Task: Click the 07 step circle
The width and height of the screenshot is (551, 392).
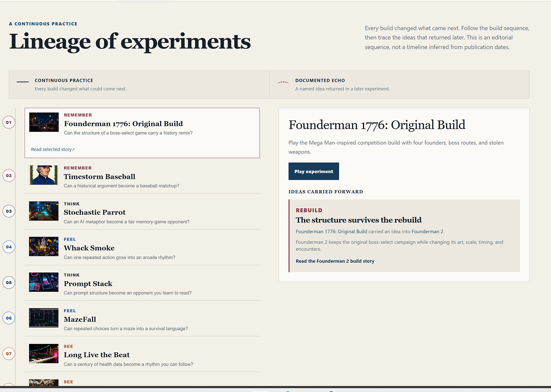Action: (x=9, y=354)
